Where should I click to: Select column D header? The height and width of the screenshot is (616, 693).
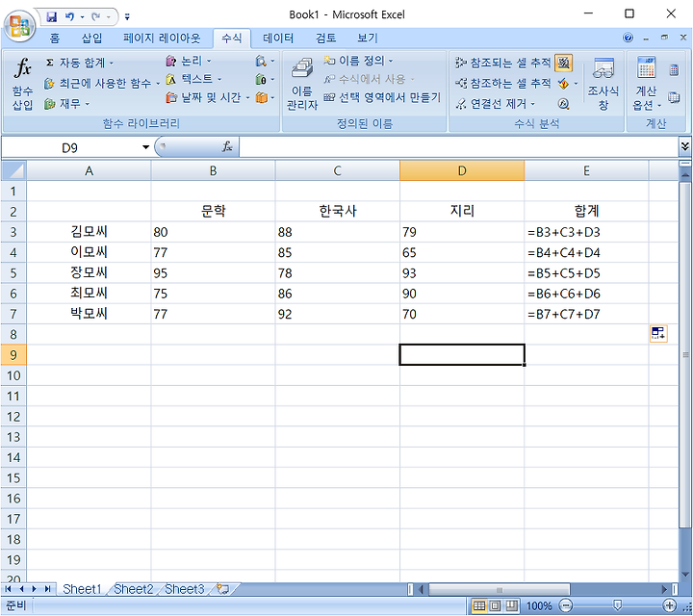(462, 170)
